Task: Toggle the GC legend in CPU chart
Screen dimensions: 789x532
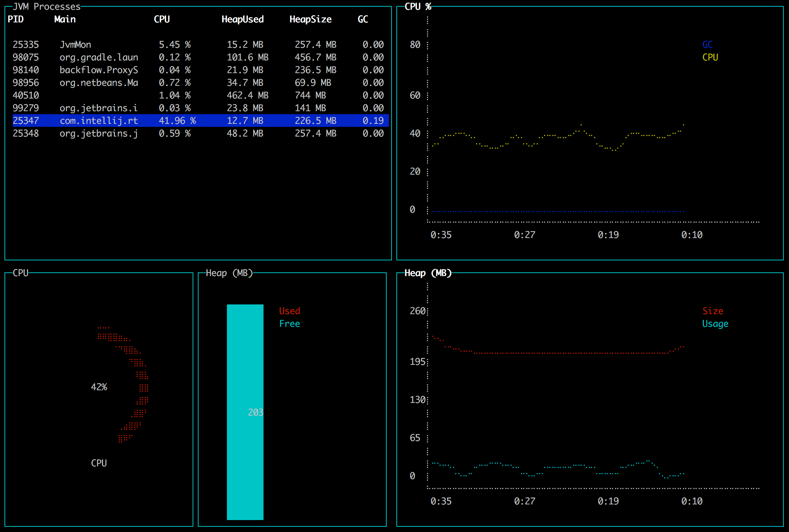Action: pyautogui.click(x=707, y=44)
